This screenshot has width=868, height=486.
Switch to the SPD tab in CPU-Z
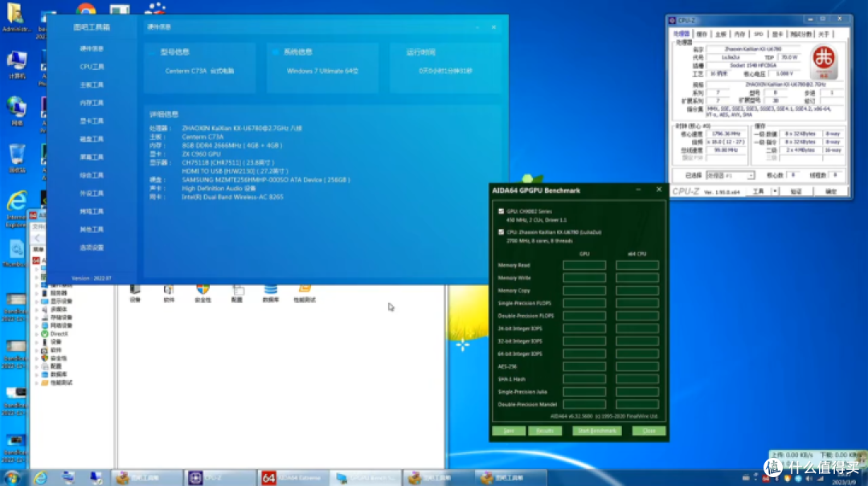pos(759,35)
